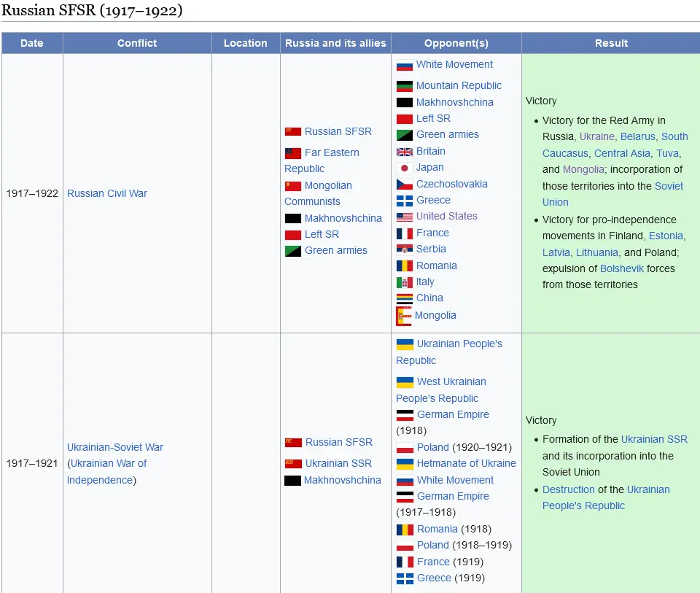This screenshot has height=593, width=700.
Task: Click the Japan flag icon
Action: coord(404,168)
